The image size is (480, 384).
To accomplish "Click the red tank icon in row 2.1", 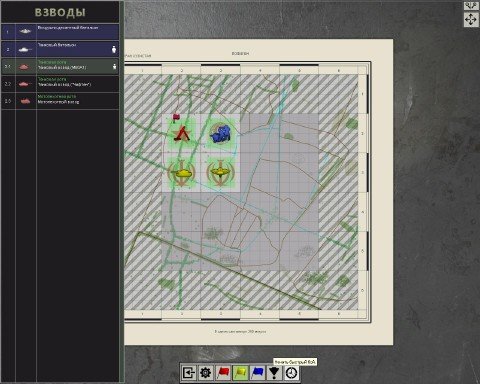I will (x=25, y=67).
